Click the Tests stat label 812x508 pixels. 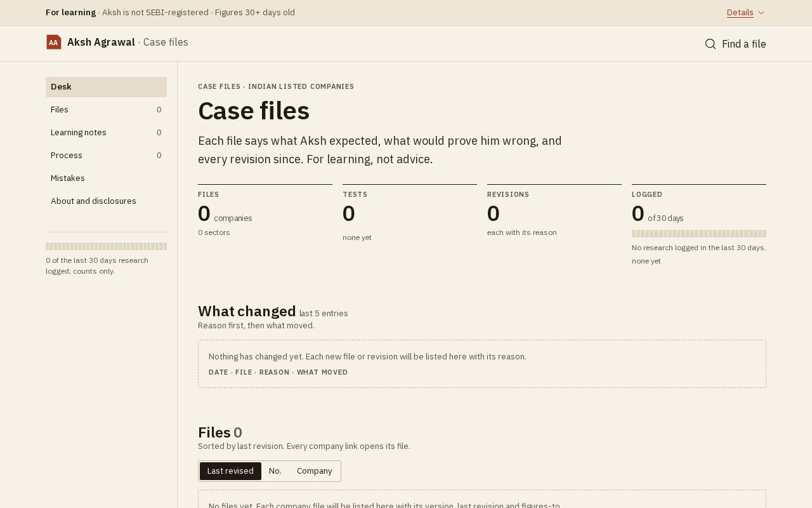click(x=355, y=194)
